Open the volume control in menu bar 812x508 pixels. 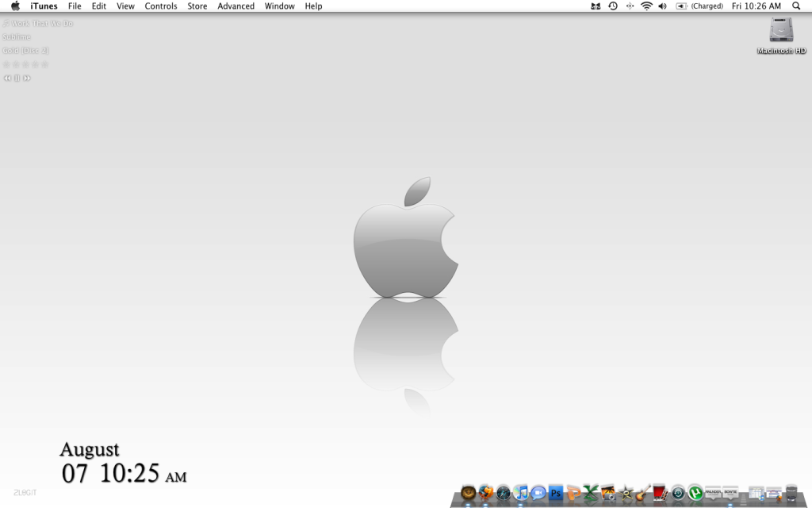point(662,6)
